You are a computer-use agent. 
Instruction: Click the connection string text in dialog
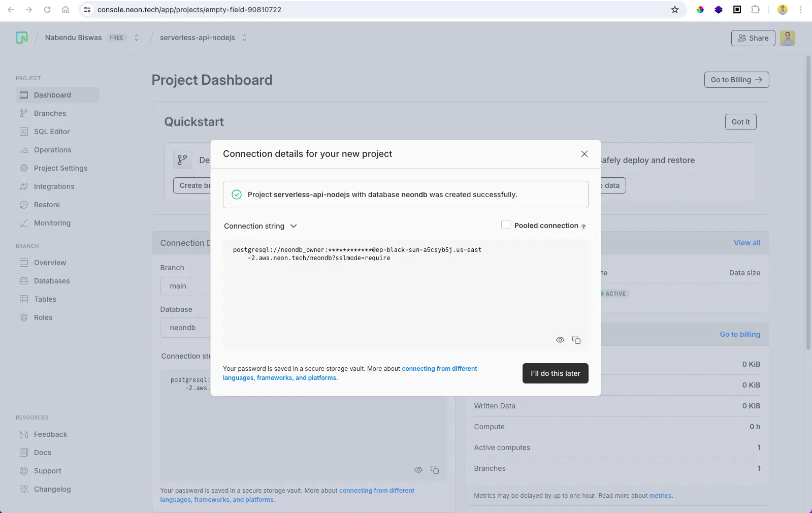coord(357,254)
